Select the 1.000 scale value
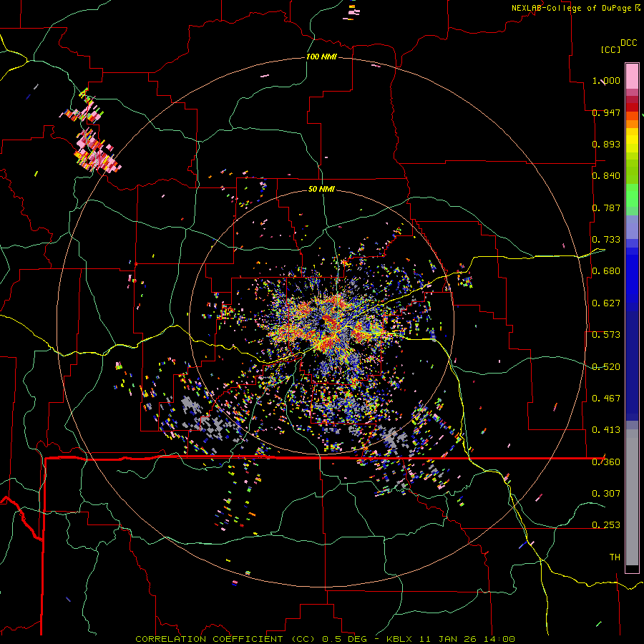 606,80
